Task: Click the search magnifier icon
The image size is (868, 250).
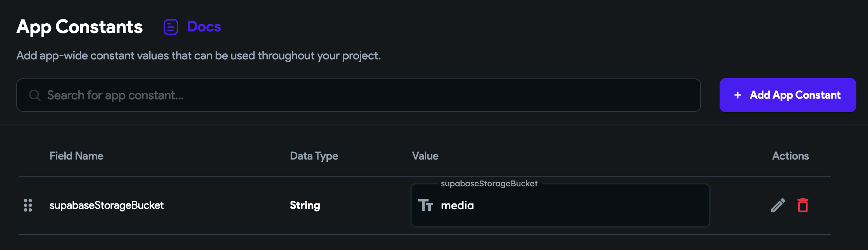Action: tap(35, 95)
